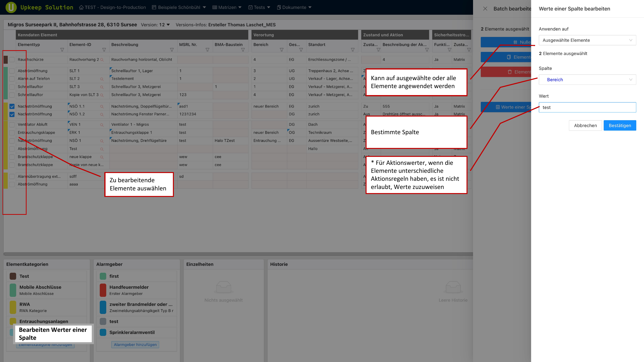644x362 pixels.
Task: Open the Spalte dropdown showing Bereich
Action: (587, 79)
